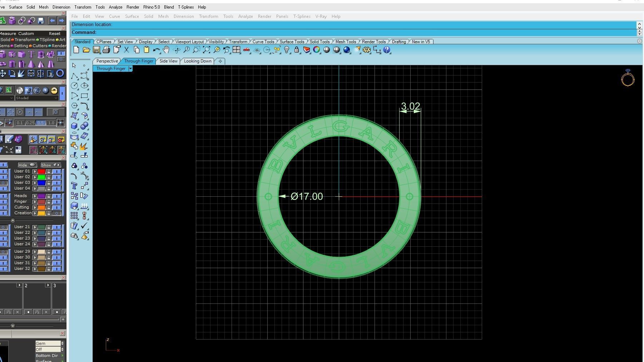Expand the User 30 layer arrow

pyautogui.click(x=35, y=257)
